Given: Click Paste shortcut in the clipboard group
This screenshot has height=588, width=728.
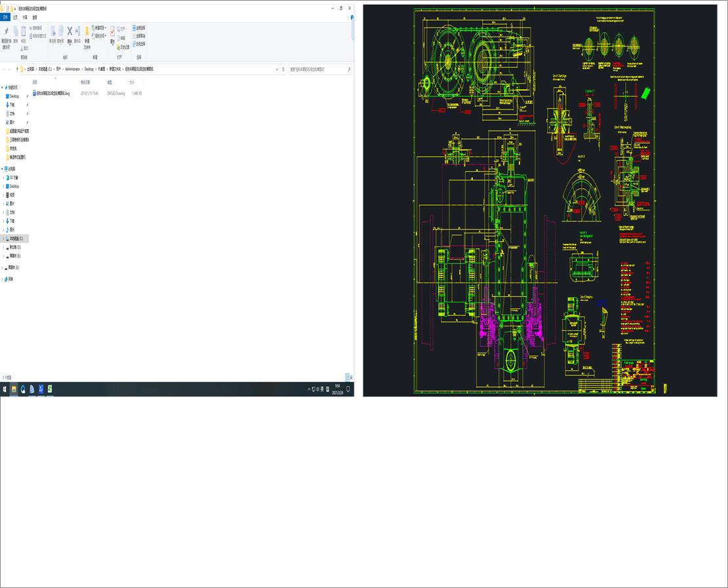Looking at the screenshot, I should pos(37,36).
